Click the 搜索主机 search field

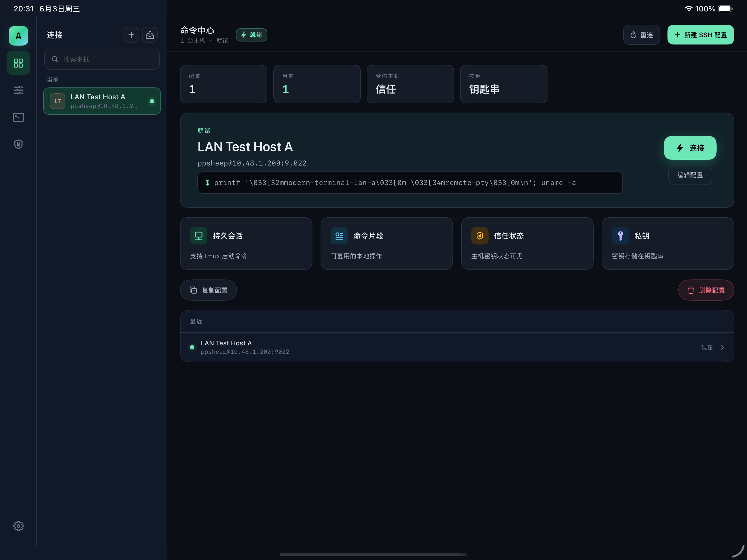[x=102, y=59]
